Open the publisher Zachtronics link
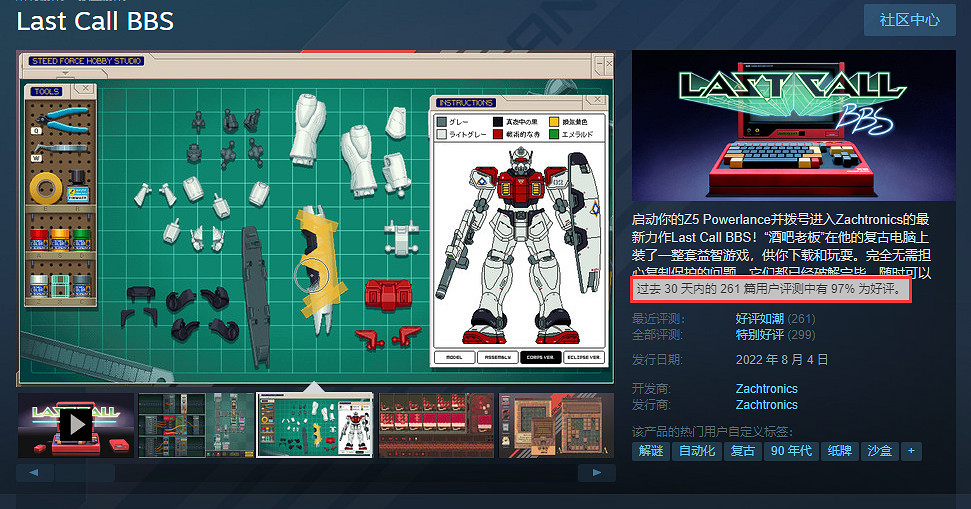This screenshot has height=509, width=971. coord(767,405)
